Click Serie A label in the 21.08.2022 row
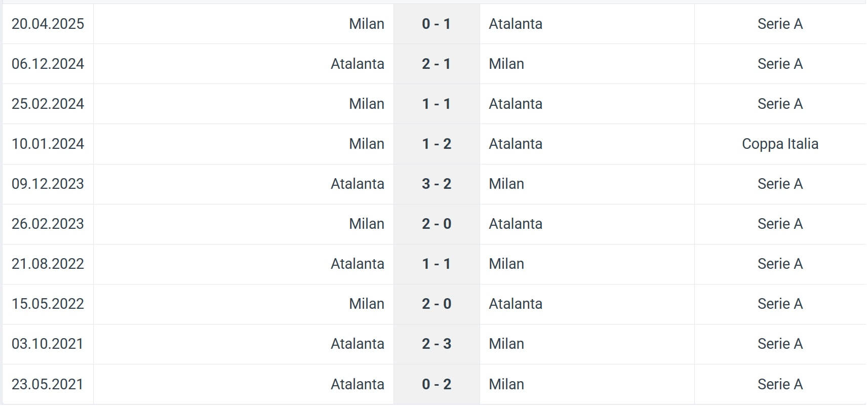This screenshot has width=868, height=407. click(780, 264)
